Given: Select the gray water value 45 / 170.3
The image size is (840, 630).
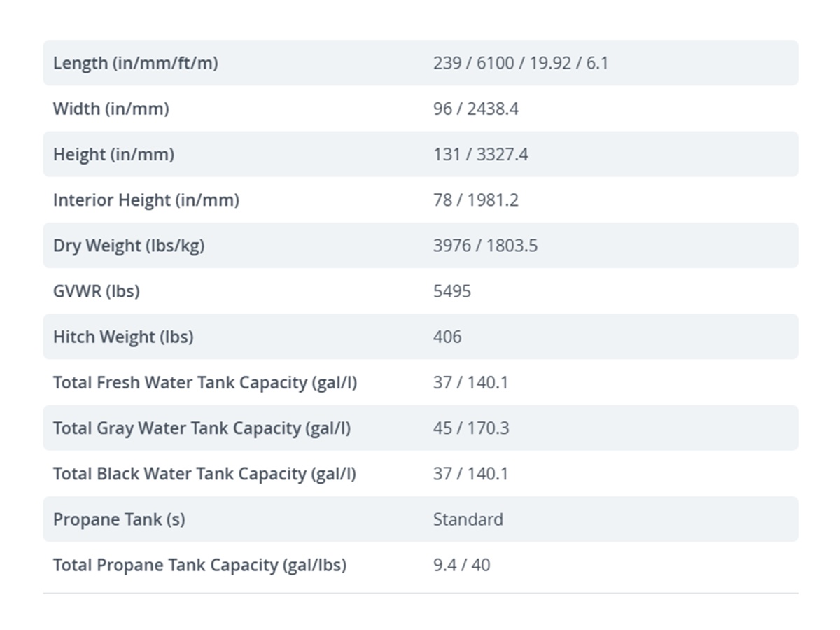Looking at the screenshot, I should (471, 428).
